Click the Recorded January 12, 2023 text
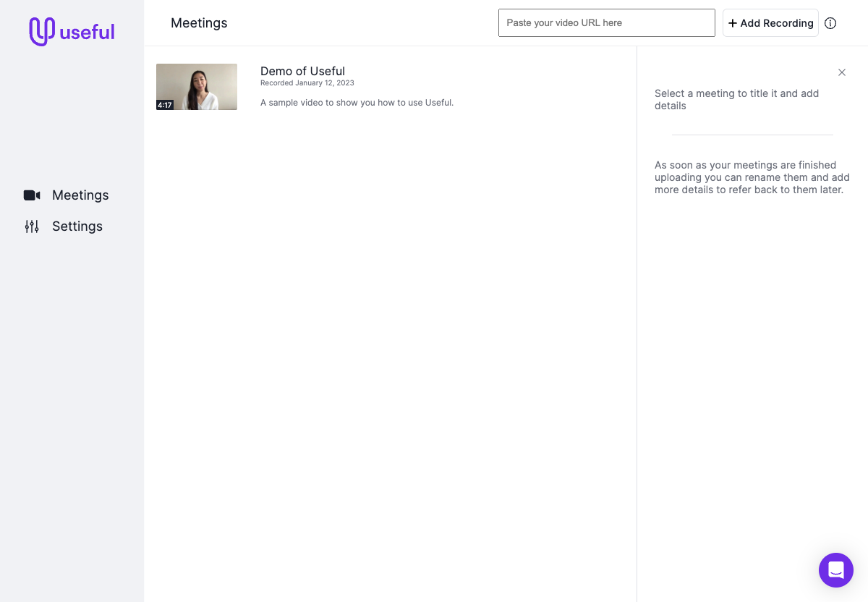 click(x=307, y=83)
